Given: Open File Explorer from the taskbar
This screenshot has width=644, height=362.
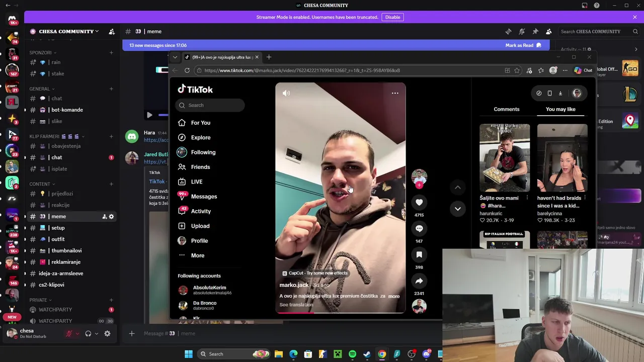Looking at the screenshot, I should (x=279, y=354).
